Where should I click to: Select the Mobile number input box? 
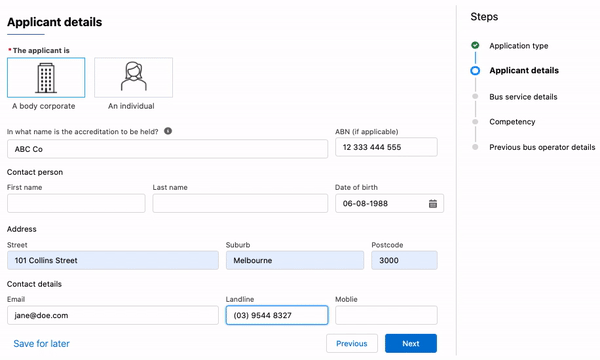coord(386,315)
